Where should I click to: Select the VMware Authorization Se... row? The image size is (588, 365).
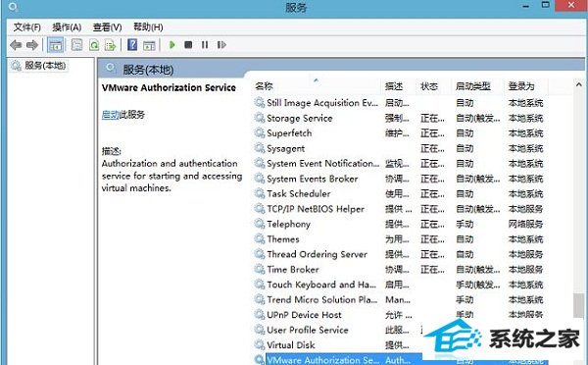(400, 360)
